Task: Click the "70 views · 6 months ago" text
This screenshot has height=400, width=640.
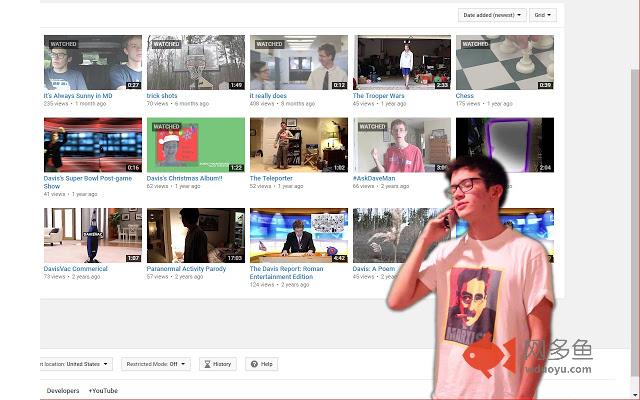Action: click(178, 104)
